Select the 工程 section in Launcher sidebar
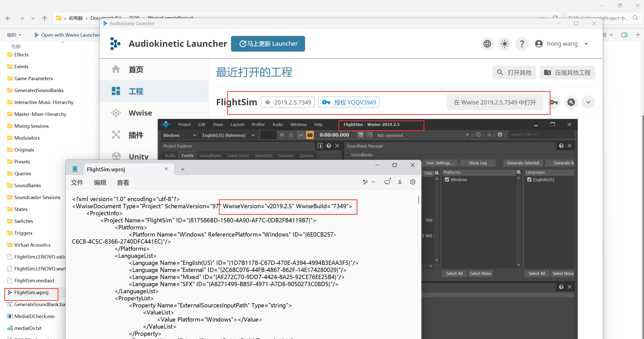644x339 pixels. tap(154, 91)
